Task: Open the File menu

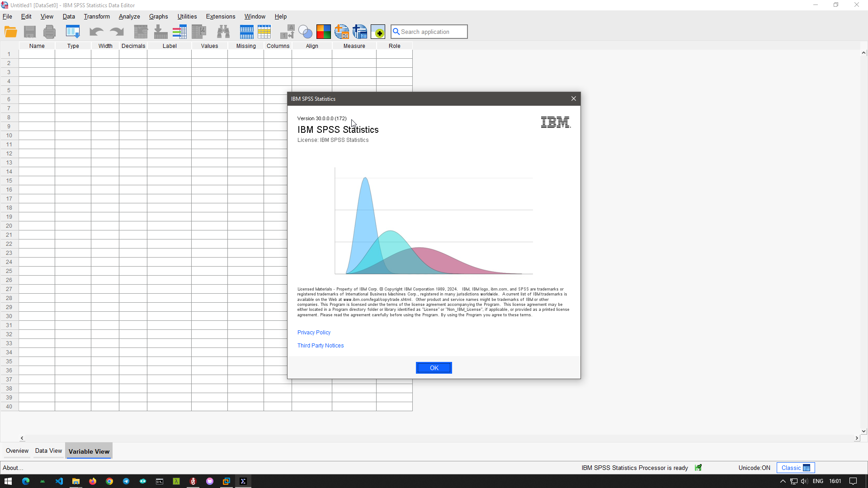Action: [x=7, y=16]
